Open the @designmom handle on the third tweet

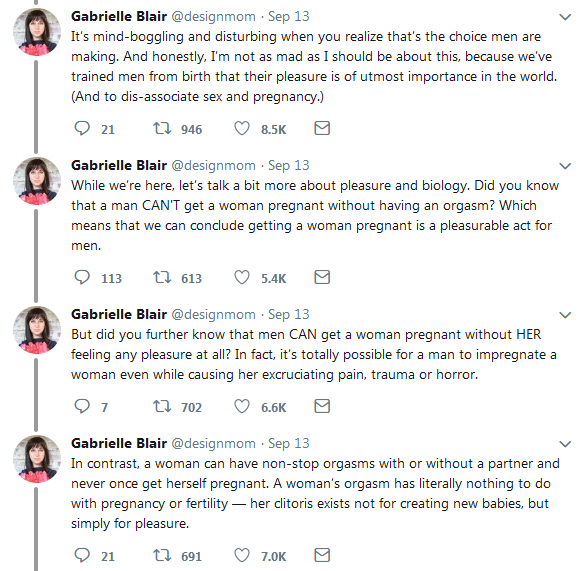pos(213,315)
